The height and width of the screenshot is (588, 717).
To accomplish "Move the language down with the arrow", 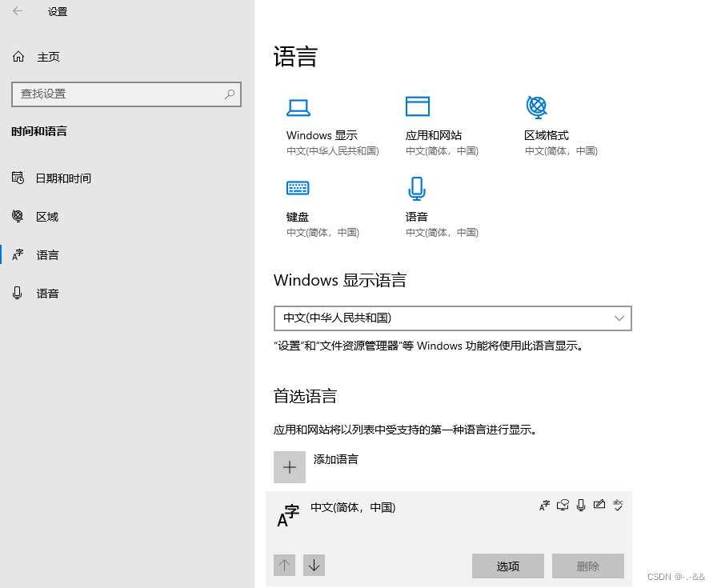I will [314, 566].
